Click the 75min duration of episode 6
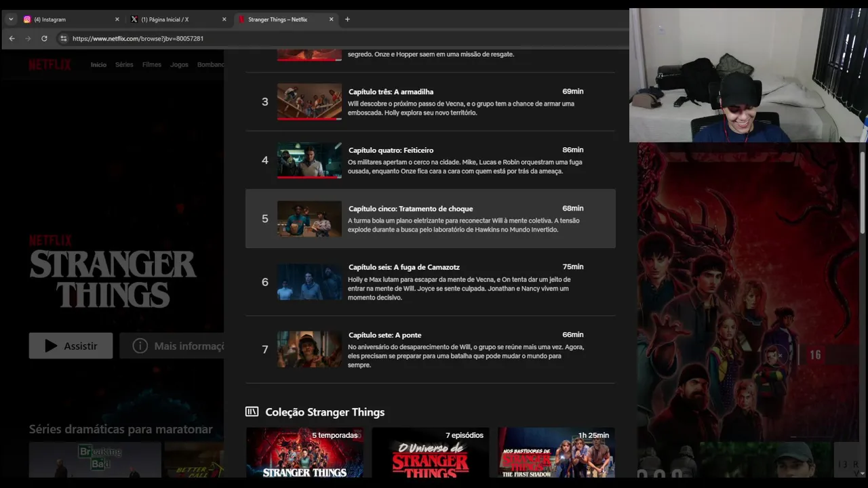 (x=572, y=267)
